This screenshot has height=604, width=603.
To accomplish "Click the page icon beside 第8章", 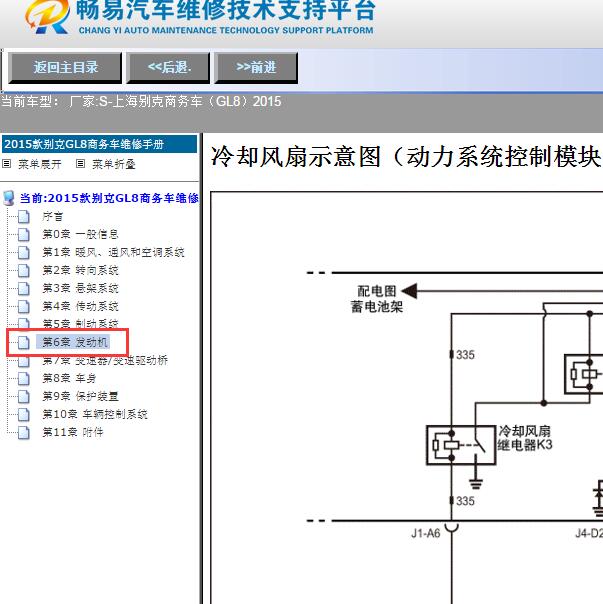I will (24, 378).
